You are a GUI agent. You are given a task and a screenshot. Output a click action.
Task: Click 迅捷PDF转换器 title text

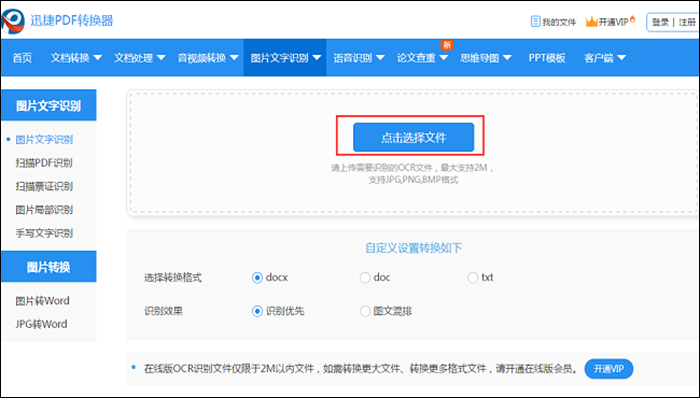point(72,21)
